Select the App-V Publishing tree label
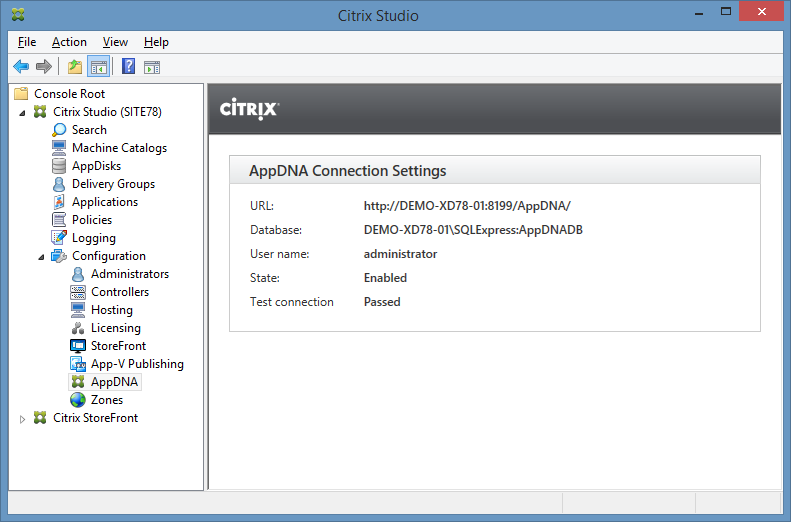 (137, 364)
